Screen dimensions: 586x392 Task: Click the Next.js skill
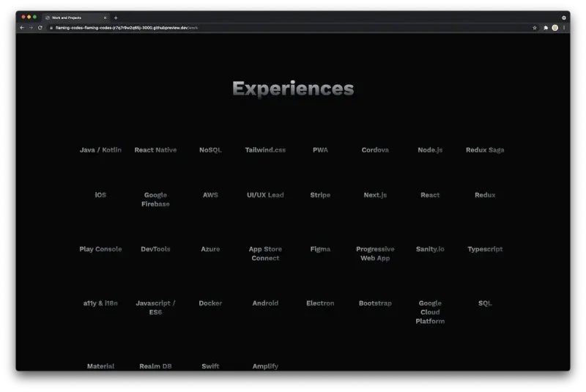pos(375,195)
